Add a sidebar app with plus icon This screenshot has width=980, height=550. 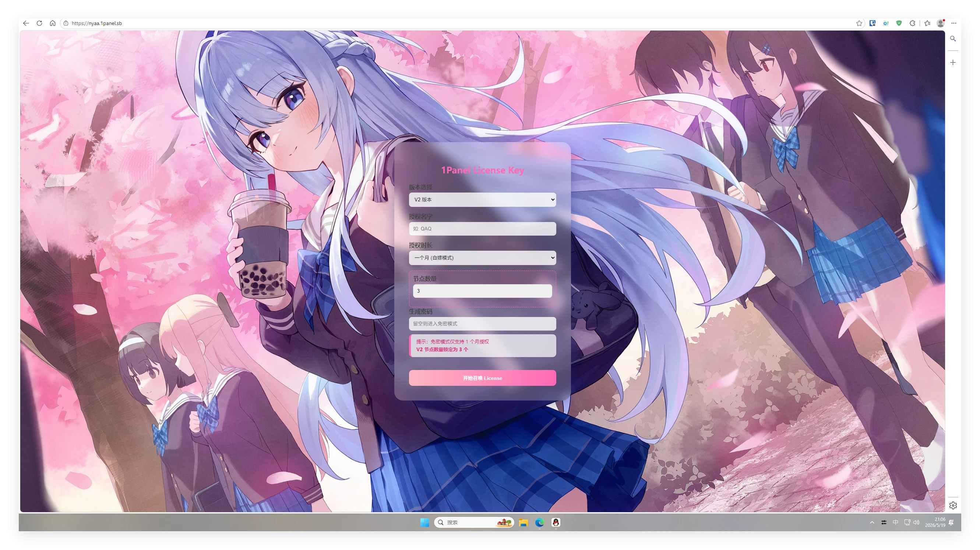pos(953,62)
